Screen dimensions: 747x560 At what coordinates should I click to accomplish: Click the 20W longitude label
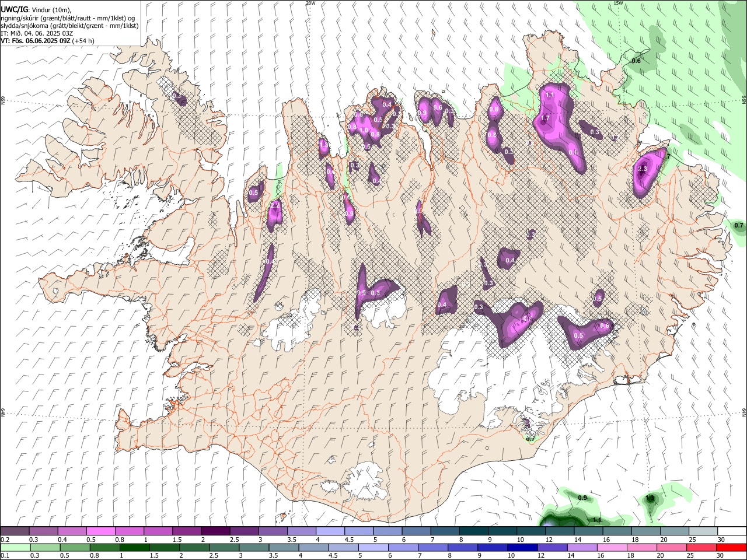(310, 3)
